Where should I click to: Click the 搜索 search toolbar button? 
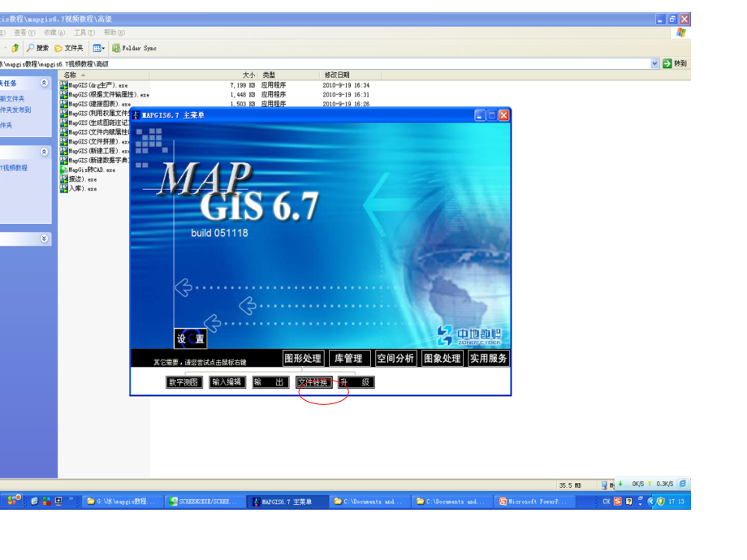pos(37,48)
